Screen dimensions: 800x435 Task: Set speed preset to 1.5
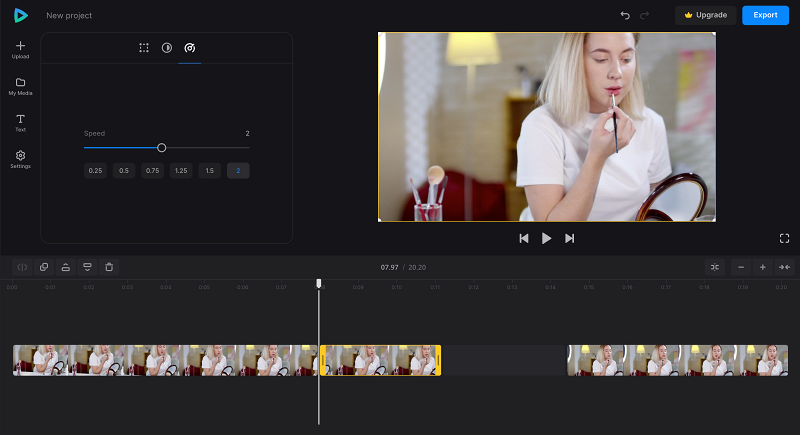click(x=210, y=171)
